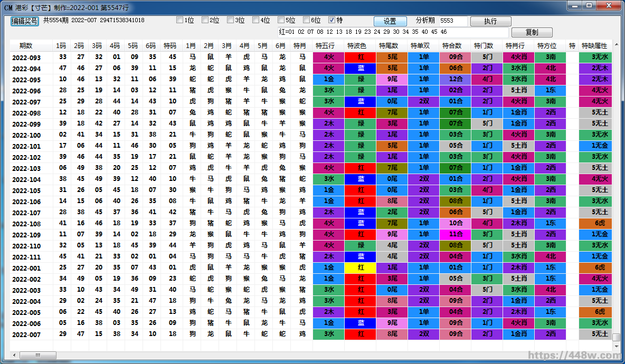This screenshot has height=364, width=625.
Task: Select the yellow 红 cell in row 2022-001
Action: click(361, 268)
